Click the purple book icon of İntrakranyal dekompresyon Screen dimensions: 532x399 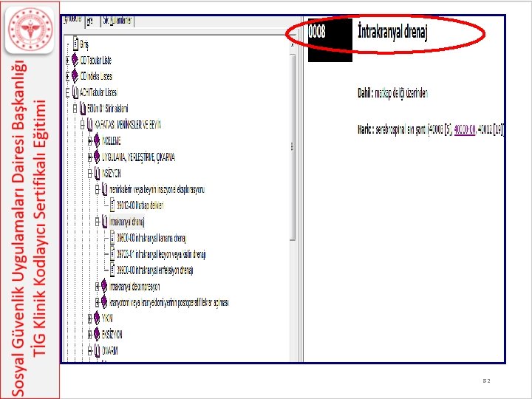click(104, 287)
